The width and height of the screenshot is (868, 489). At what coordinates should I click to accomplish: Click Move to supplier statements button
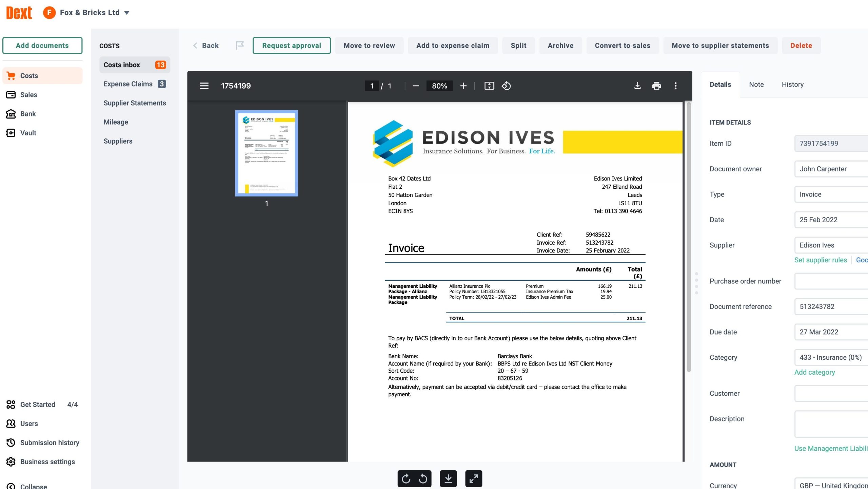[720, 45]
